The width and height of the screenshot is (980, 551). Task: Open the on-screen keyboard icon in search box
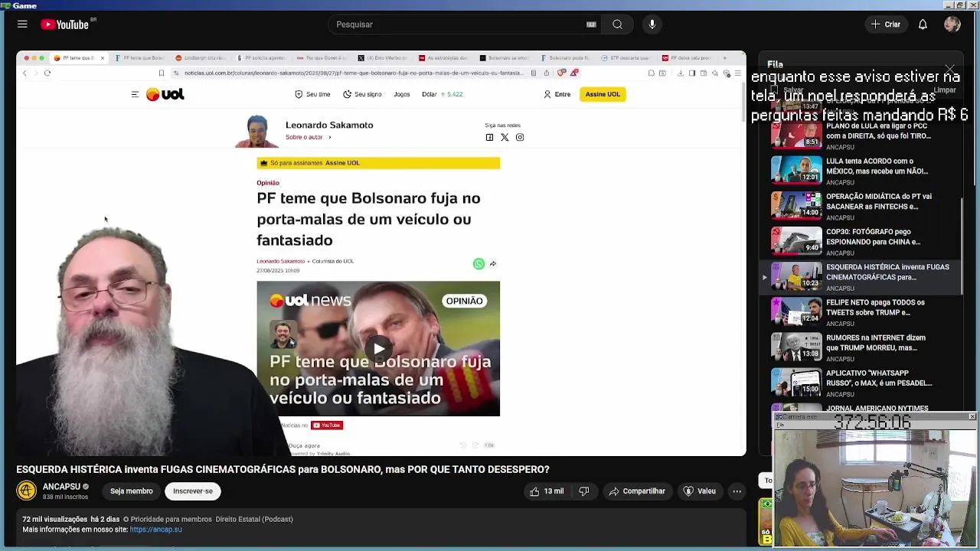click(591, 24)
